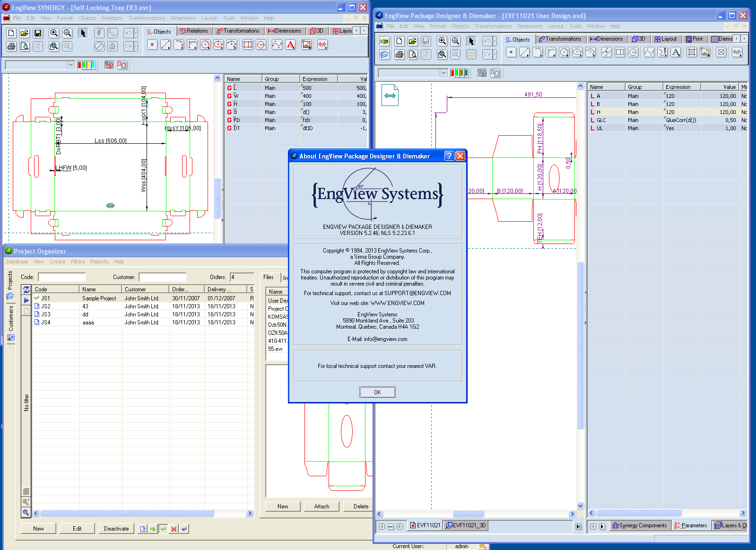Expand the redo history dropdown in Synergy

coord(136,46)
